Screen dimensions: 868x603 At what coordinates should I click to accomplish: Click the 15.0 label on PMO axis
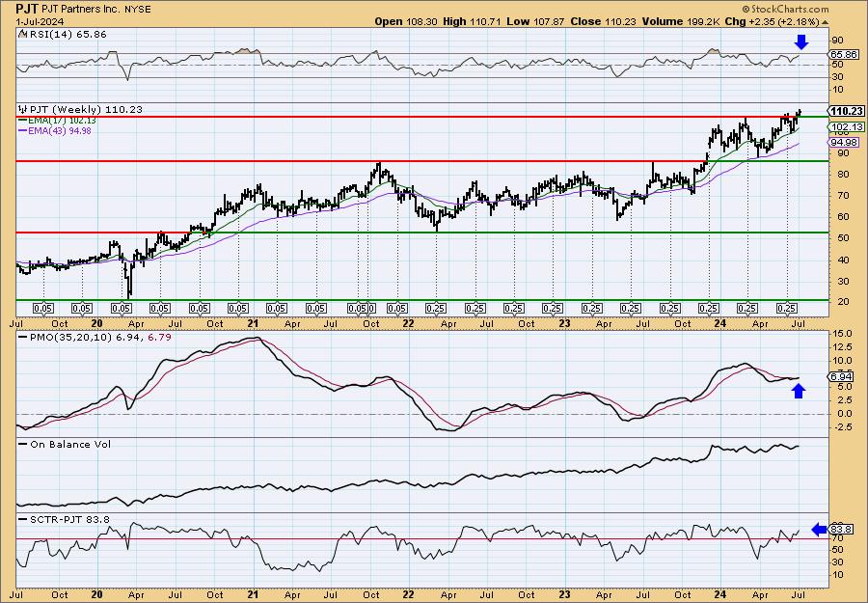842,334
